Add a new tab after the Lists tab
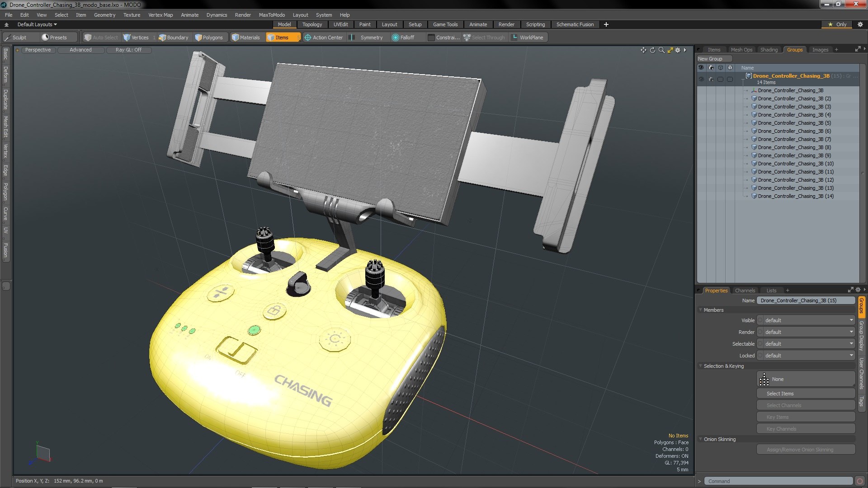Image resolution: width=868 pixels, height=488 pixels. coord(788,291)
